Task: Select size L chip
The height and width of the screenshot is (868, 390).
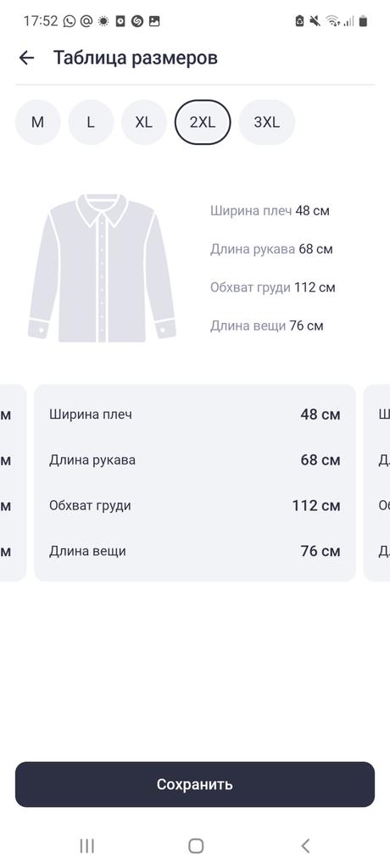Action: 91,122
